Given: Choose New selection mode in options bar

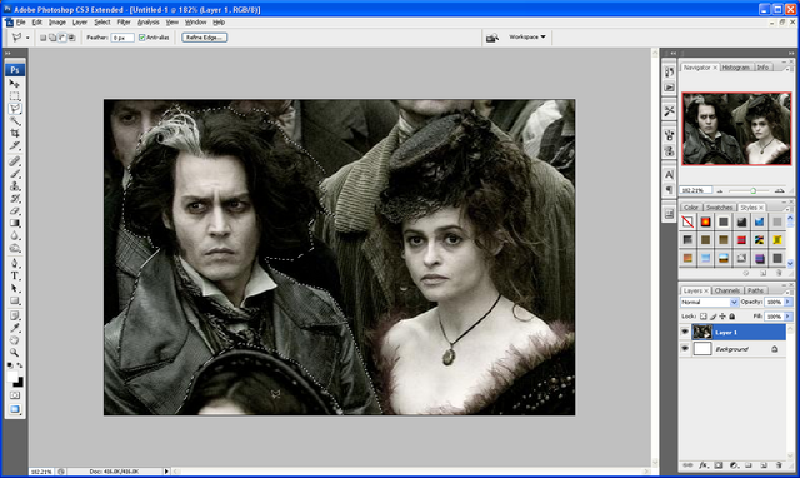Looking at the screenshot, I should (43, 37).
